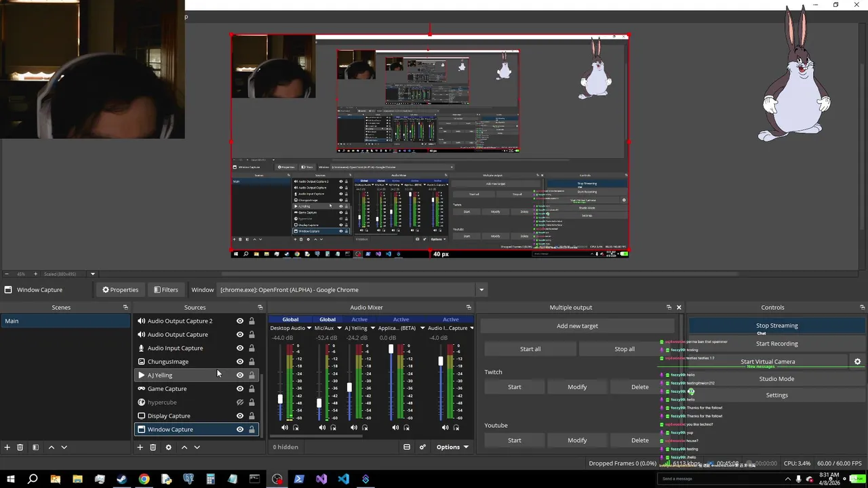
Task: Open source properties gear in Sources toolbar
Action: 168,447
